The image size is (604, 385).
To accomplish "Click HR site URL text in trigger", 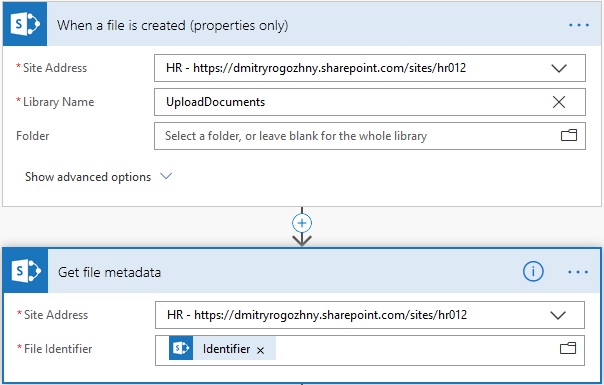I will click(316, 68).
